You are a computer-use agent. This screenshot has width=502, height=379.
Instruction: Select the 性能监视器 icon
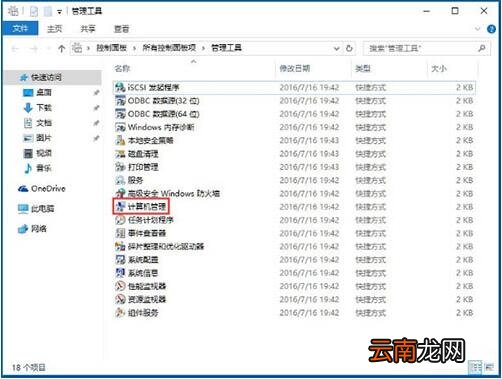[120, 286]
